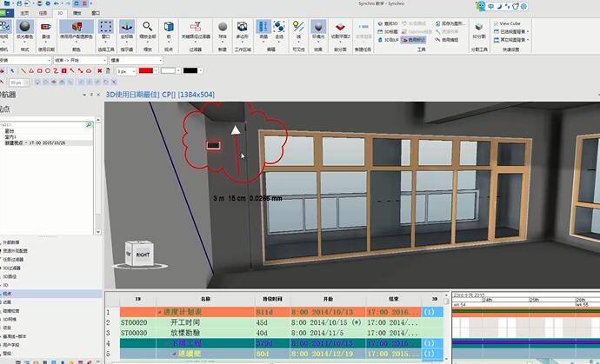Screen dimensions: 600x364
Task: Click the polygon work area icon
Action: pos(243,28)
